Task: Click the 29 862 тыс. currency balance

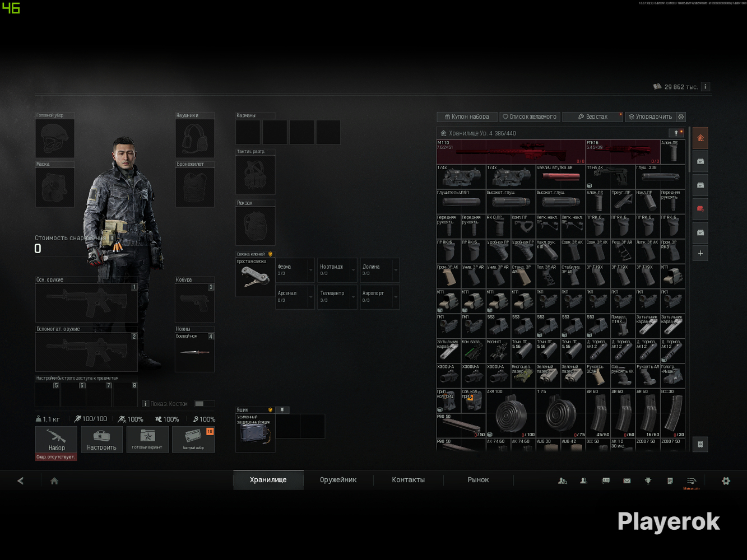Action: coord(676,87)
